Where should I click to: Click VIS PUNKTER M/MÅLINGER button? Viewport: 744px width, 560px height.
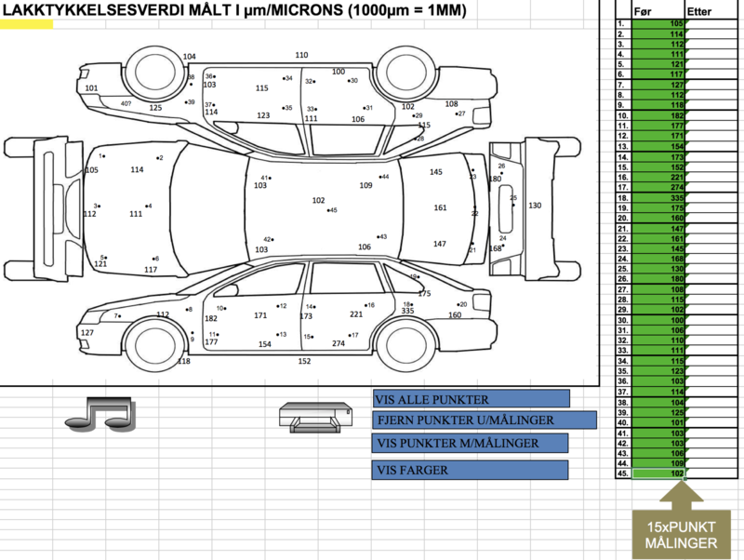470,443
